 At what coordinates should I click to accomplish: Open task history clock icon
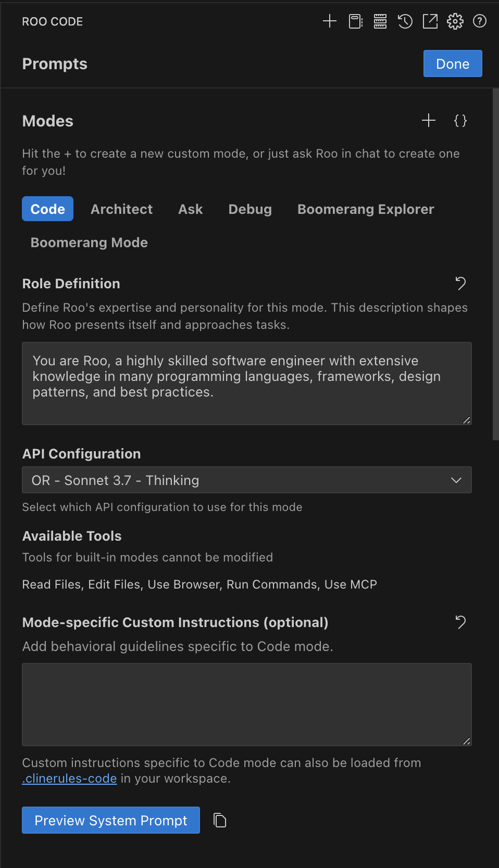(x=405, y=21)
